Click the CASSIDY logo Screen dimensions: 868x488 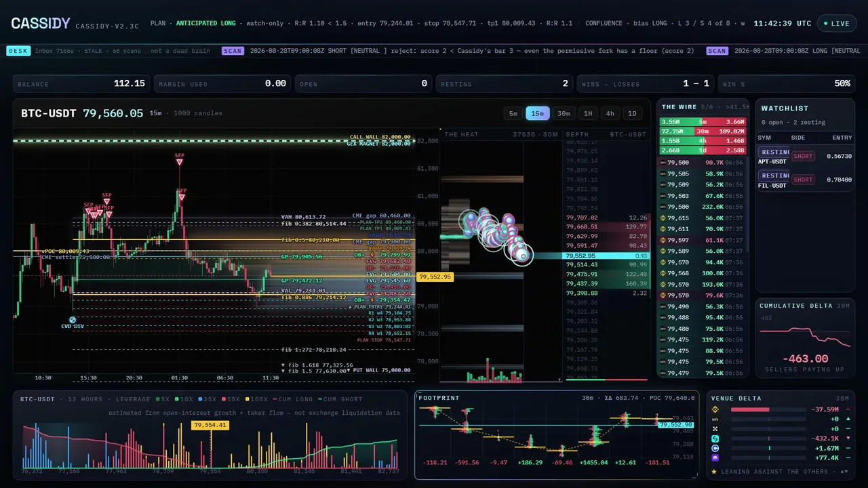click(41, 23)
